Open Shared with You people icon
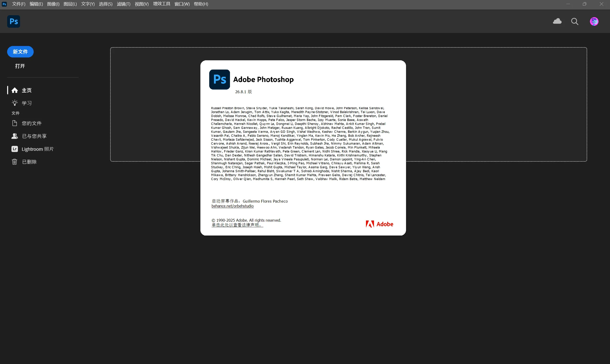Image resolution: width=610 pixels, height=364 pixels. click(15, 136)
